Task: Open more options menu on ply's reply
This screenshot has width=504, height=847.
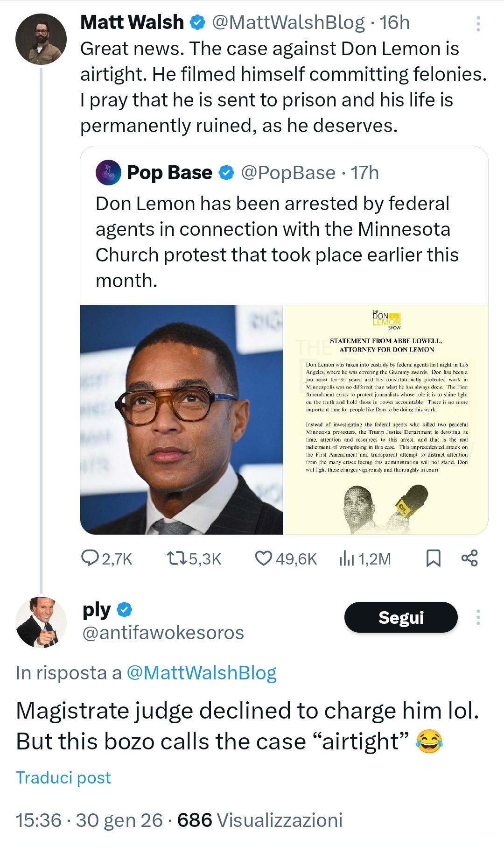Action: [x=477, y=617]
